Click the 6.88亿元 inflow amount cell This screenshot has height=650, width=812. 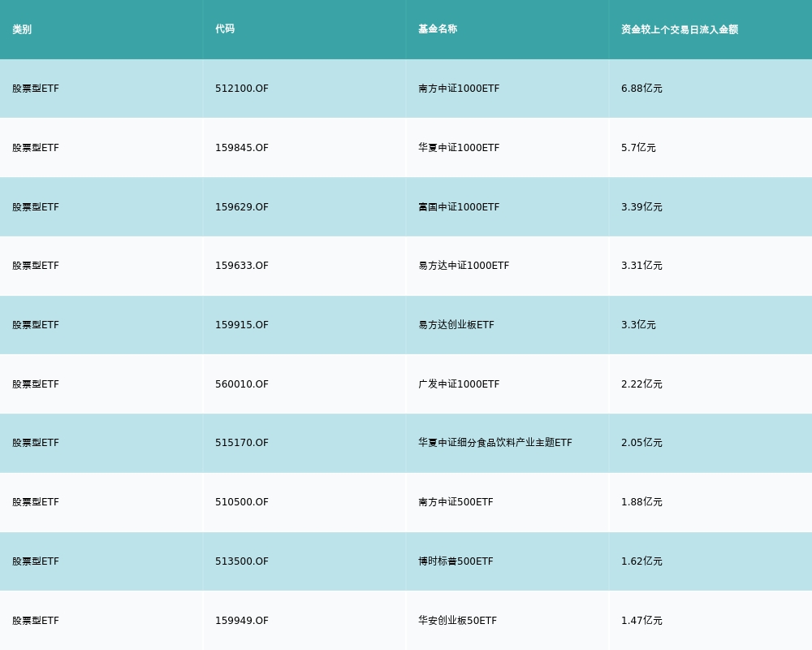click(641, 89)
